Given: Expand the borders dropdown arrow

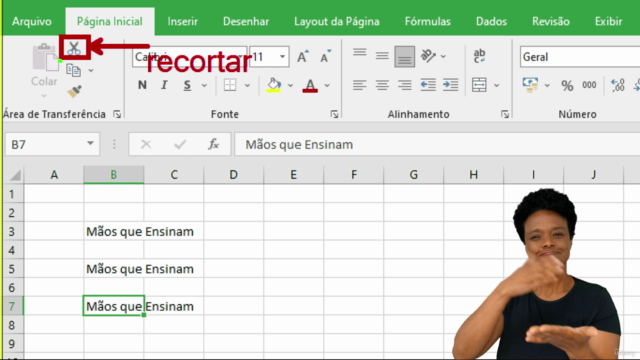Looking at the screenshot, I should click(x=247, y=85).
